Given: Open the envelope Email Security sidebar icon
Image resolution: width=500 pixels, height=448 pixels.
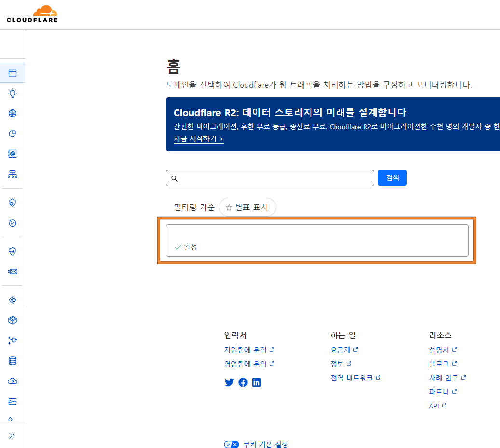Looking at the screenshot, I should tap(13, 272).
